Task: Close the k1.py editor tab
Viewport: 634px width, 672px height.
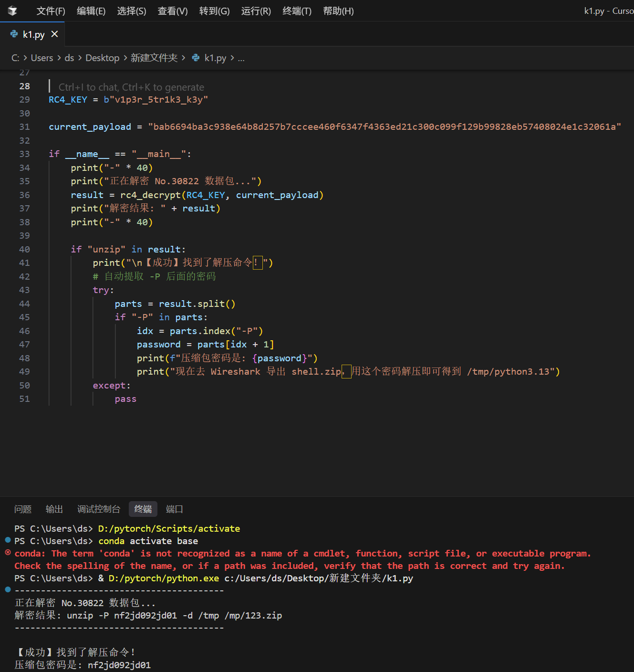Action: point(54,34)
